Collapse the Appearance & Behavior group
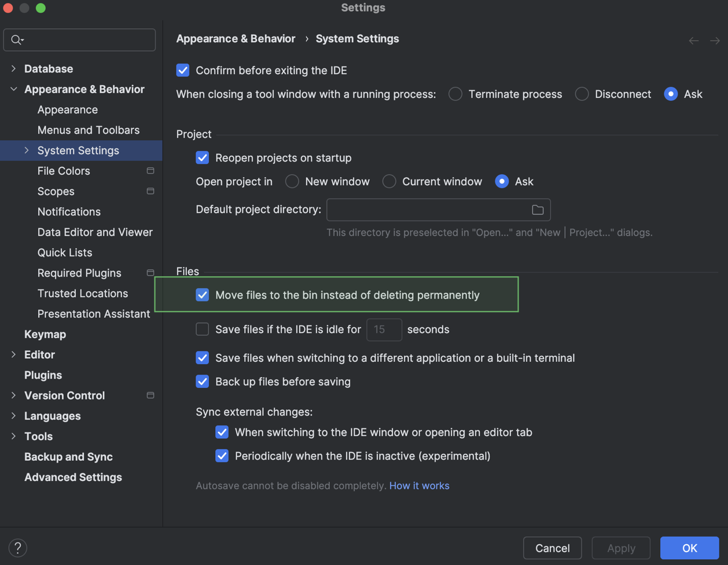The image size is (728, 565). point(14,89)
